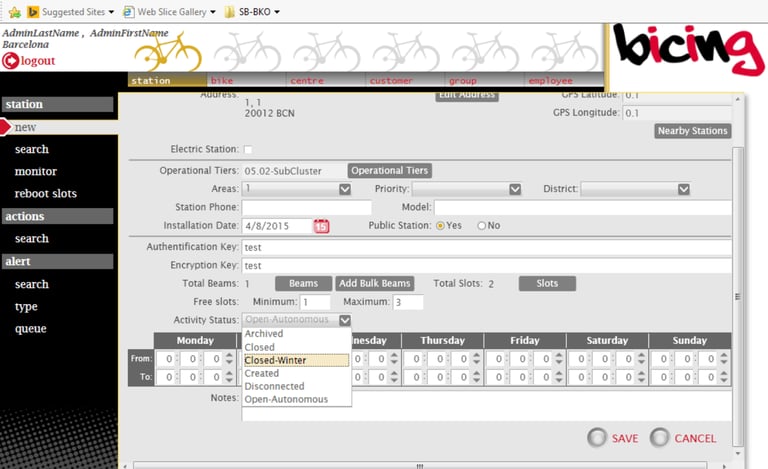Open the Areas dropdown
This screenshot has width=768, height=469.
tap(297, 189)
